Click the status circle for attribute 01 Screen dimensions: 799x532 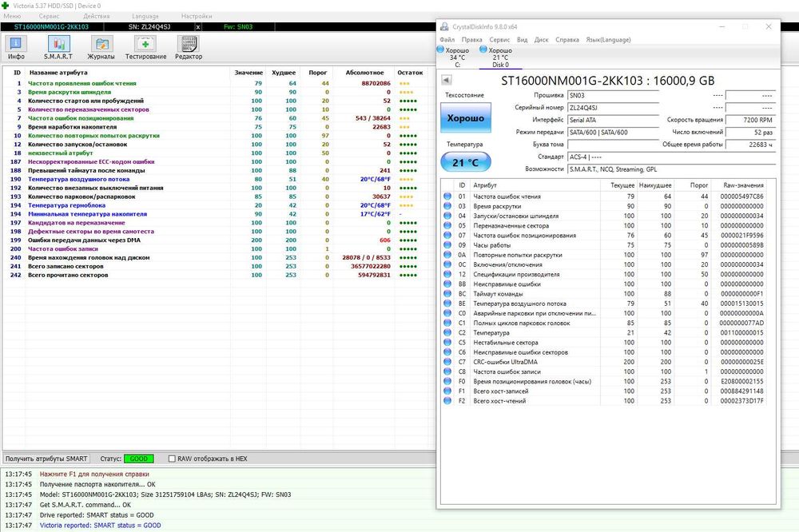(x=447, y=197)
